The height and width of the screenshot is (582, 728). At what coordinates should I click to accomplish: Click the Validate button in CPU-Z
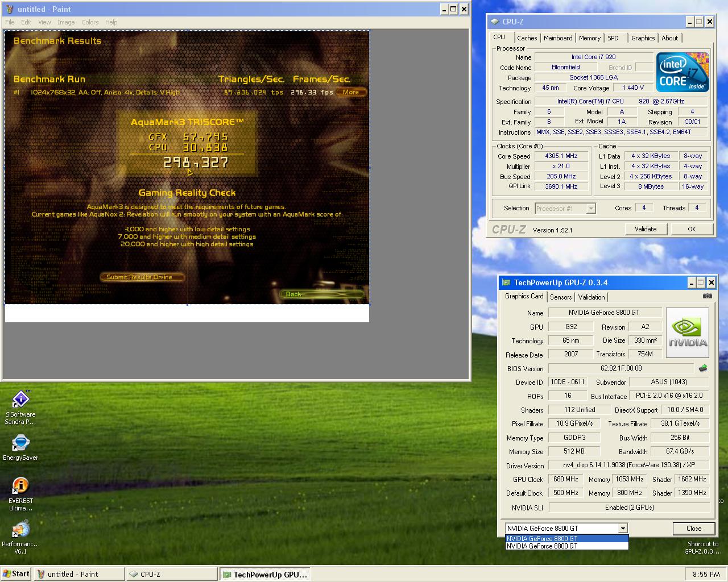pos(646,229)
